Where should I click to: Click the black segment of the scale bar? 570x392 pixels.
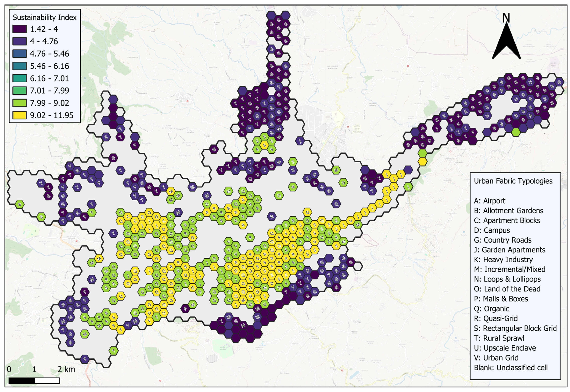tap(22, 381)
